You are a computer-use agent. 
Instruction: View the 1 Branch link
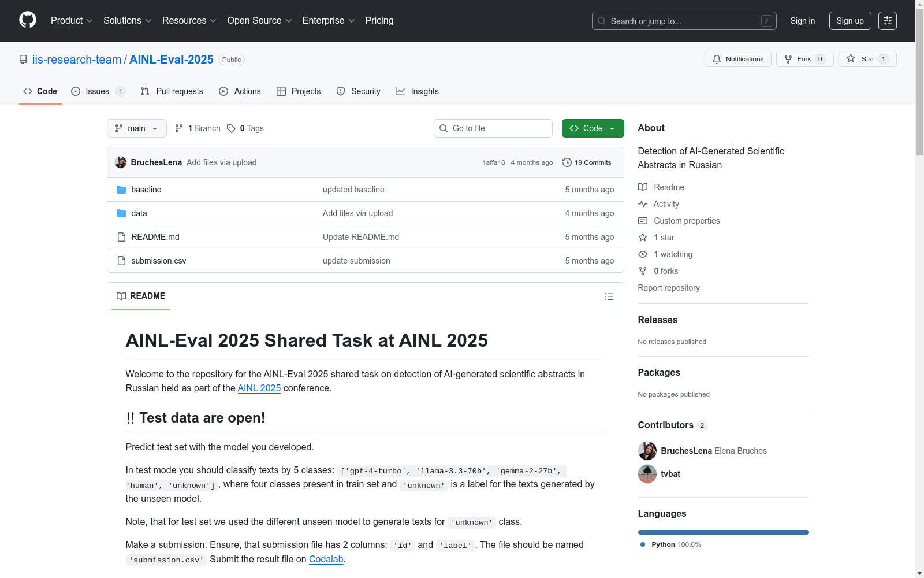[x=198, y=128]
